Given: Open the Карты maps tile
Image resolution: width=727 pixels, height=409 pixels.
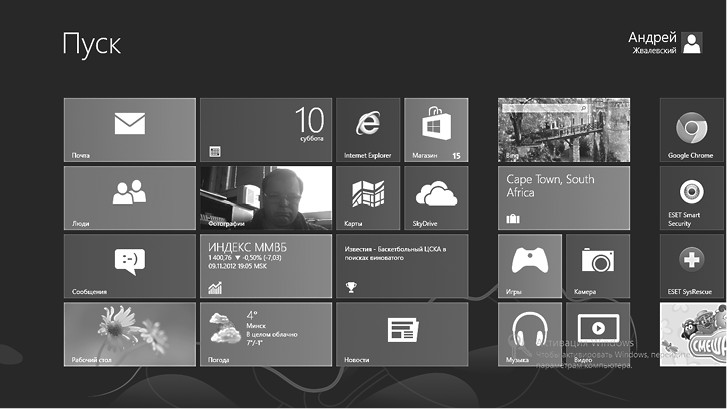Looking at the screenshot, I should [368, 198].
